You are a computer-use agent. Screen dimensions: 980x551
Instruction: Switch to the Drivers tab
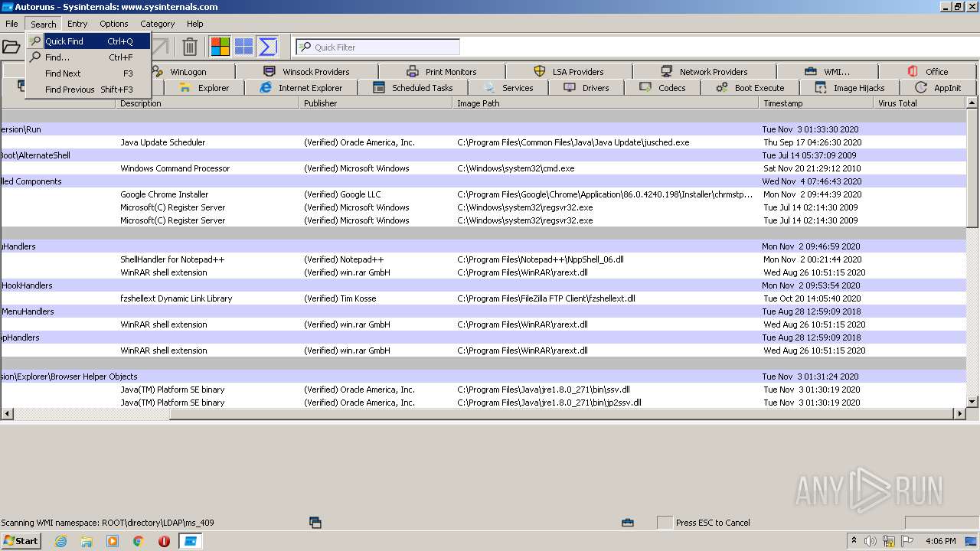586,88
